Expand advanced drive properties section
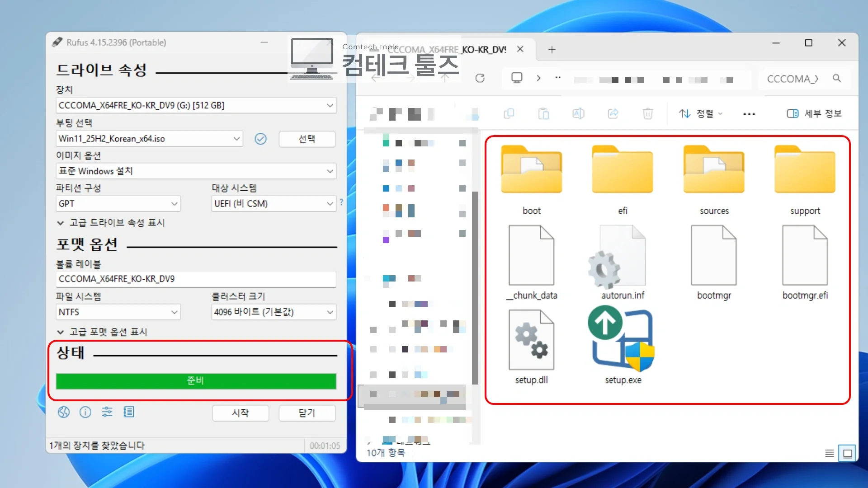 point(111,223)
